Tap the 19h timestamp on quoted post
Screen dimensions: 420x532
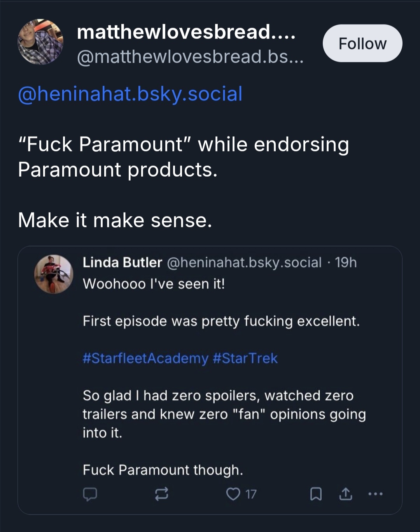click(346, 262)
